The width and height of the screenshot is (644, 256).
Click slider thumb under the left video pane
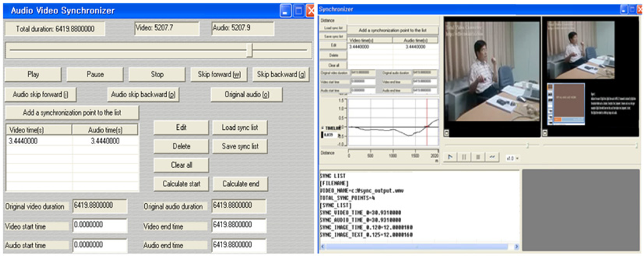pyautogui.click(x=528, y=145)
